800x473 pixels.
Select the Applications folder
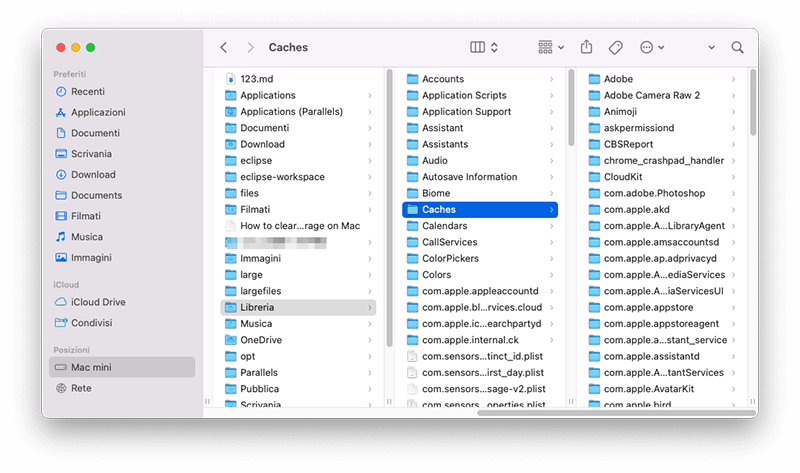pyautogui.click(x=298, y=95)
